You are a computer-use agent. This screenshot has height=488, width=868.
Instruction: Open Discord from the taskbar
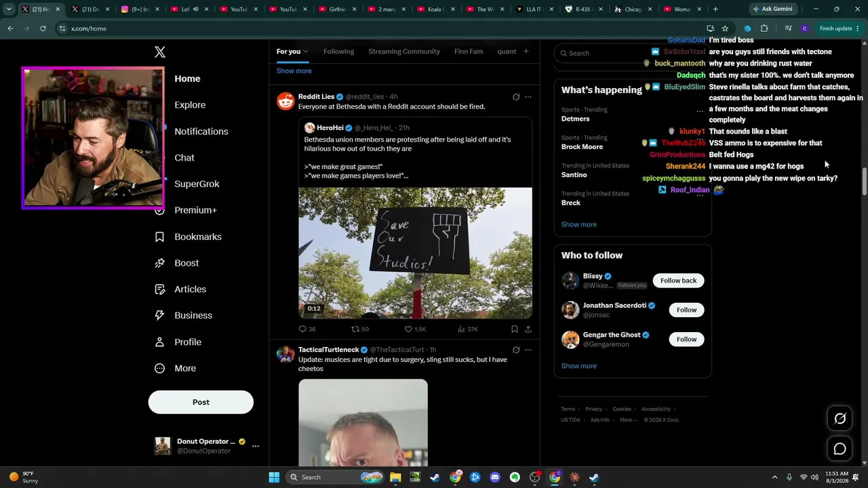(495, 477)
